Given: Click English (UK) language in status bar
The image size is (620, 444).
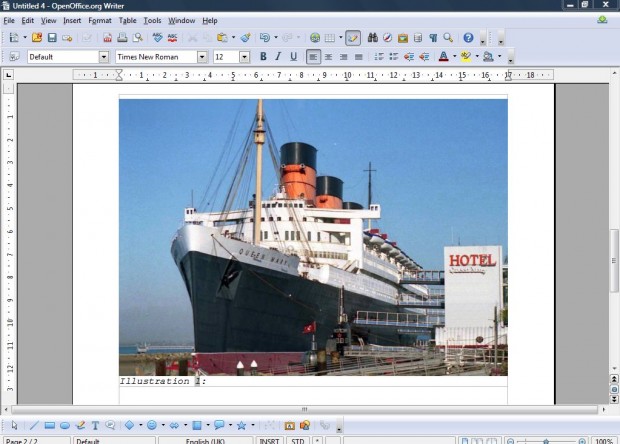Looking at the screenshot, I should pyautogui.click(x=207, y=440).
